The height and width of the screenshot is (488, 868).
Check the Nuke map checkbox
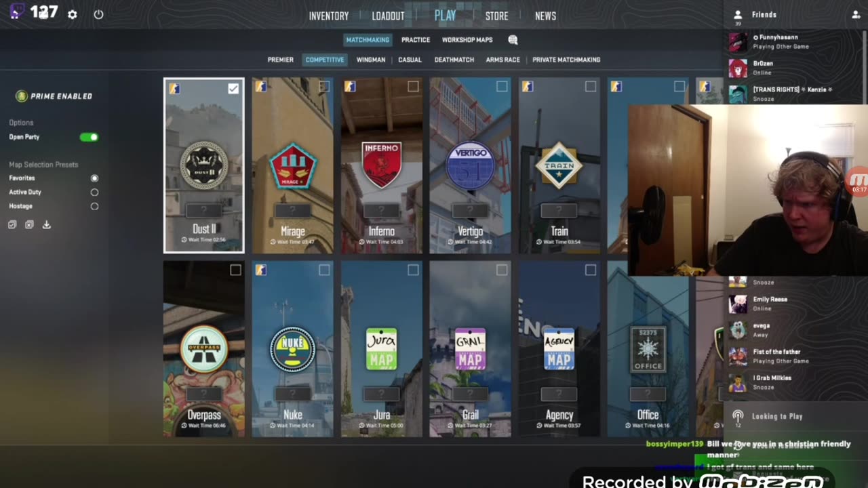click(324, 270)
